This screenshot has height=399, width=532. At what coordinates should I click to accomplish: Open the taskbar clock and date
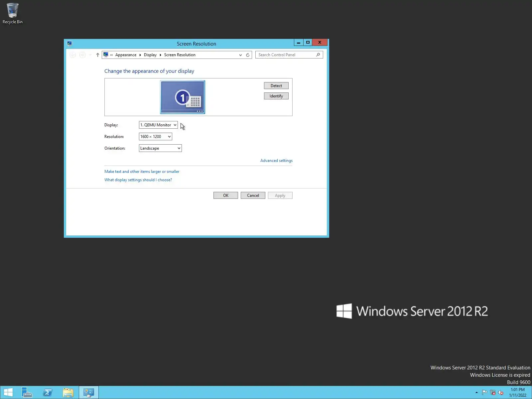pos(518,392)
